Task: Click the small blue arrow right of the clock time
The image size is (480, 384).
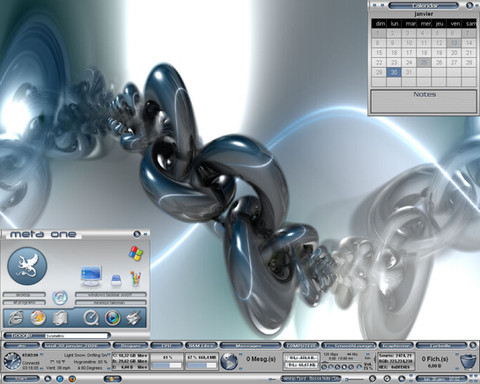Action: click(41, 354)
